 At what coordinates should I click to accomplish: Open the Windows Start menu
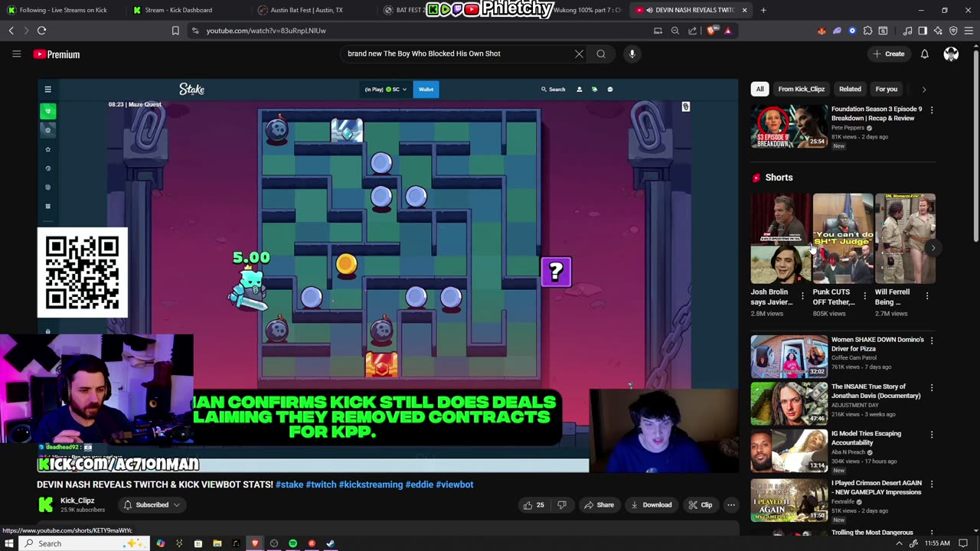(9, 543)
